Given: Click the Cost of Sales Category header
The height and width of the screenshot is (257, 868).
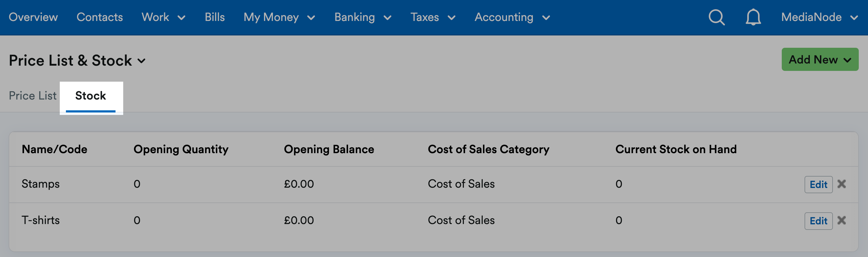Looking at the screenshot, I should pos(488,149).
